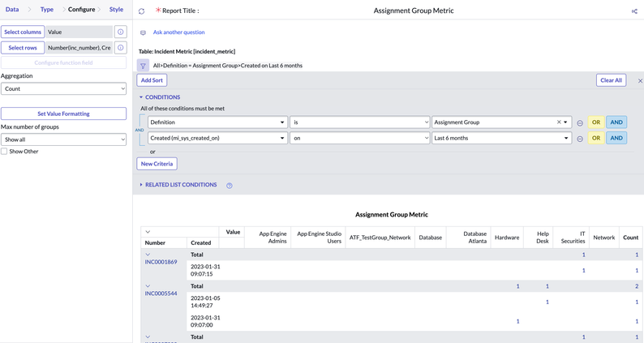Open the 'is' operator dropdown

(360, 122)
